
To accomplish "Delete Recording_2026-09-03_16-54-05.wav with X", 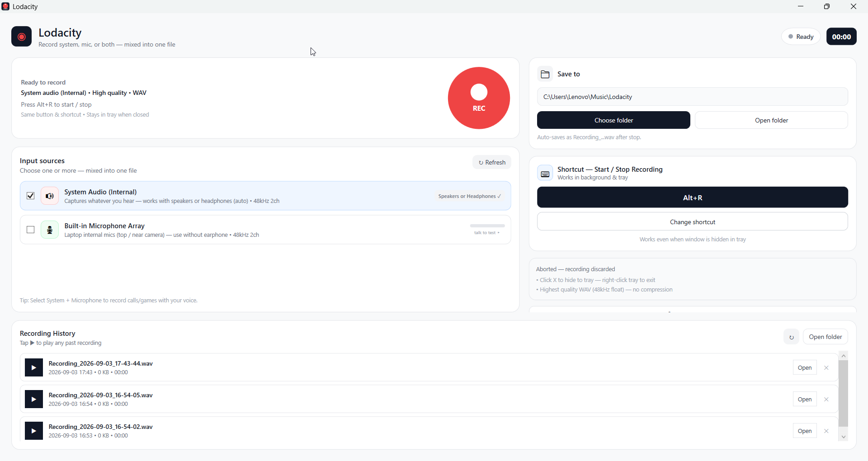I will pos(826,400).
